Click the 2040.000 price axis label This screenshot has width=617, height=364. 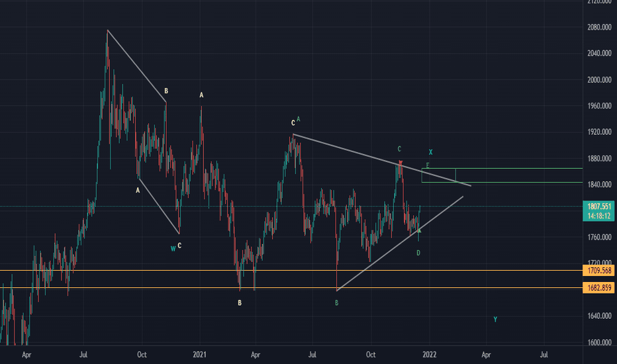tap(599, 53)
